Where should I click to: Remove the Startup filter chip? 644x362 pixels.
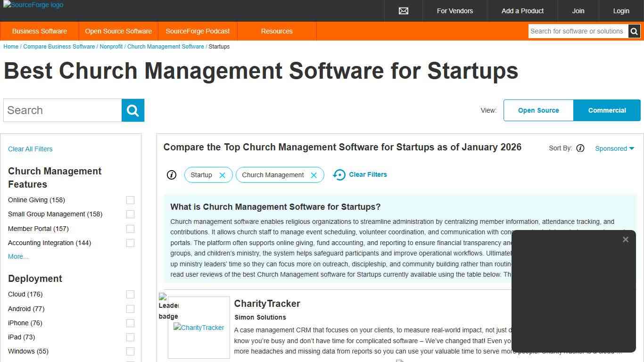222,174
